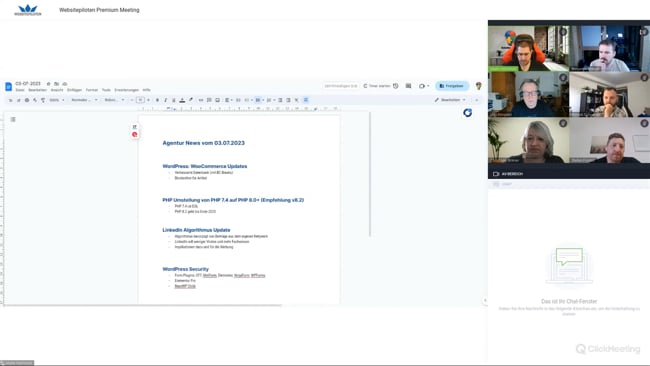The image size is (650, 366).
Task: Open the Bearbeiten editing mode dropdown
Action: click(450, 100)
